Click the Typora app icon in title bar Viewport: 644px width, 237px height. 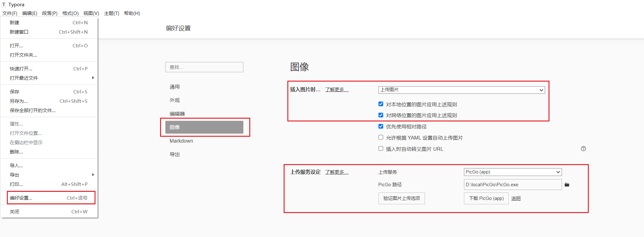[4, 4]
